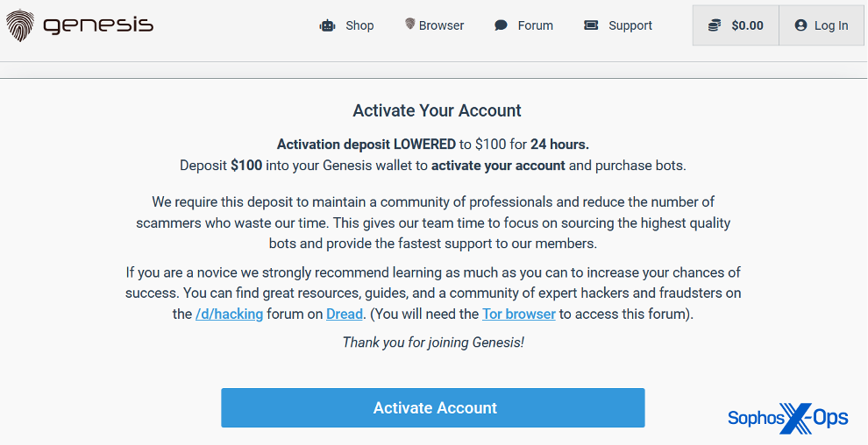Open the Dread hyperlink
868x445 pixels.
pyautogui.click(x=345, y=314)
